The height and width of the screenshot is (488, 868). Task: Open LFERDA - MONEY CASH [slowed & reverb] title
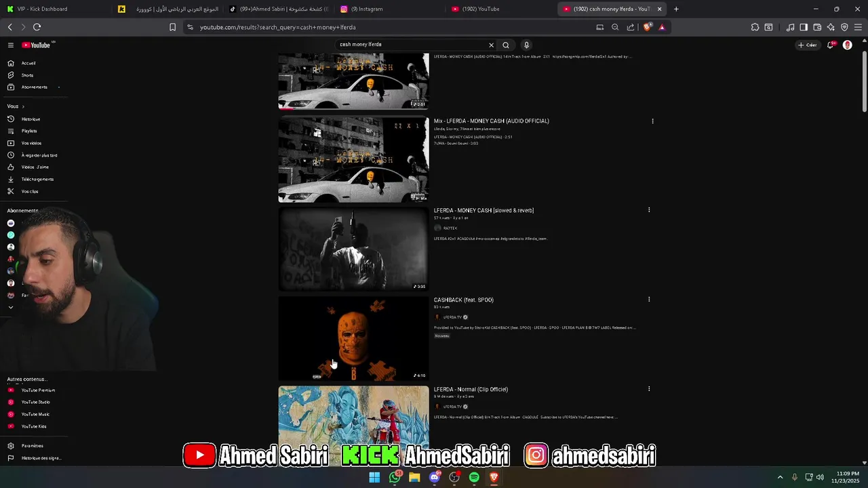pyautogui.click(x=484, y=211)
